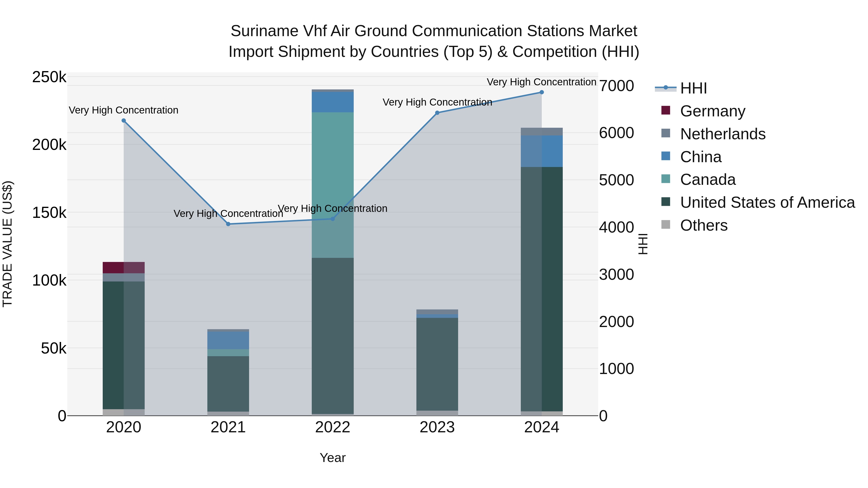Click the USA segment in 2023 bar
The image size is (868, 488).
pos(437,364)
